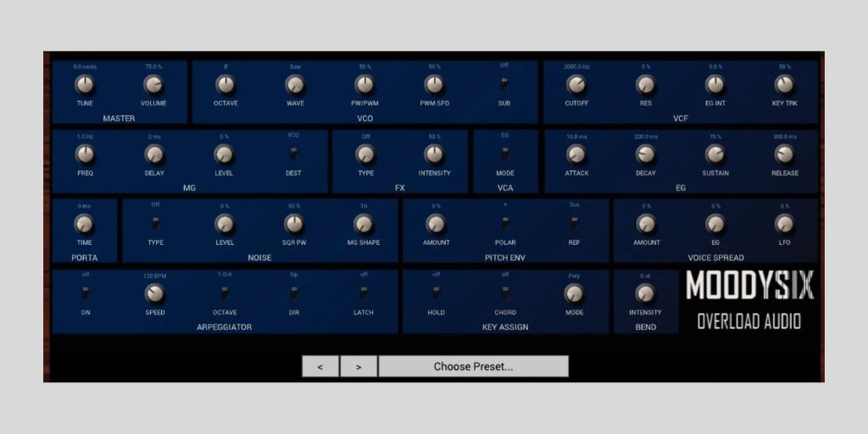The height and width of the screenshot is (434, 868).
Task: Go to the next preset
Action: coord(359,366)
